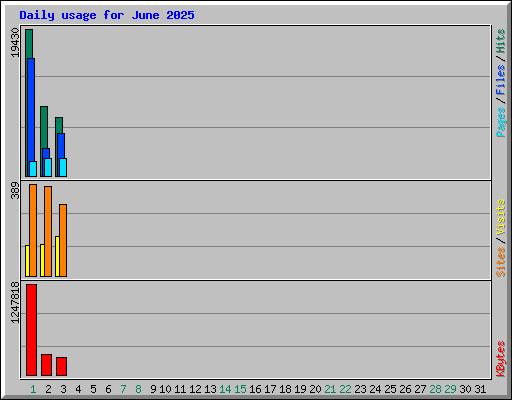The height and width of the screenshot is (400, 512).
Task: Click day 25 on the x-axis
Action: click(x=390, y=389)
